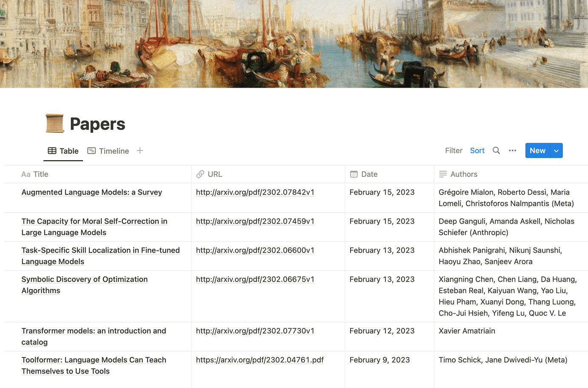Click the Filter control
The height and width of the screenshot is (388, 588).
(454, 150)
